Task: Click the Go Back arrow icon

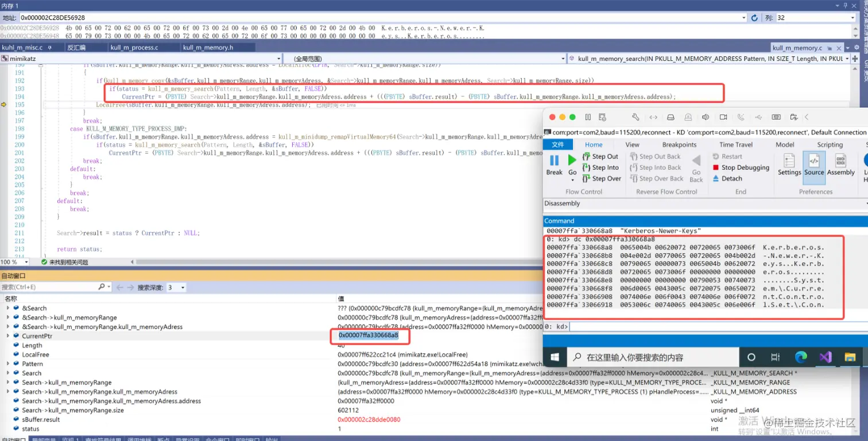Action: pos(696,161)
